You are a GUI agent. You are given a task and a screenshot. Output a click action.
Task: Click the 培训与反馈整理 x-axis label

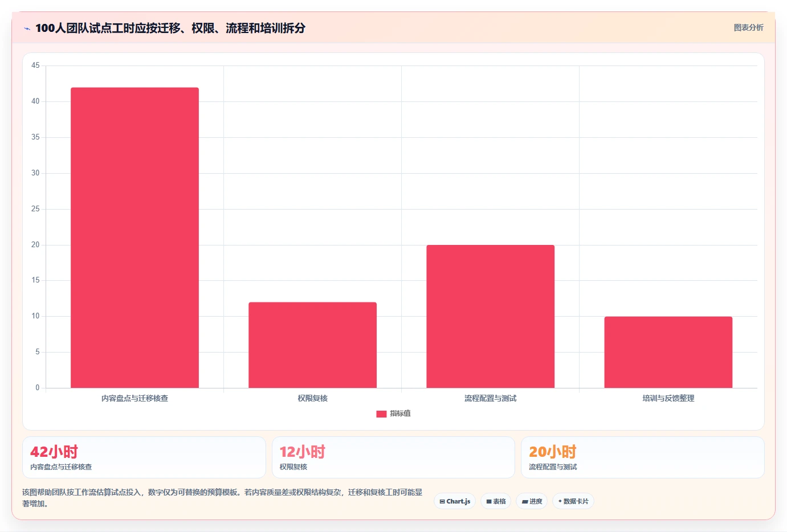pyautogui.click(x=668, y=398)
